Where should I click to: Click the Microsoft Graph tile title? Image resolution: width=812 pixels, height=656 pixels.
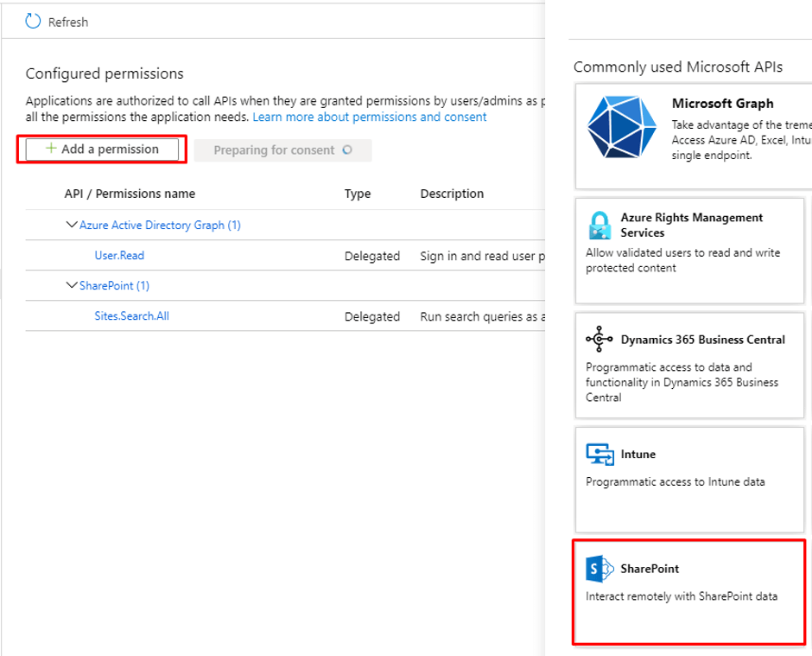click(x=722, y=104)
